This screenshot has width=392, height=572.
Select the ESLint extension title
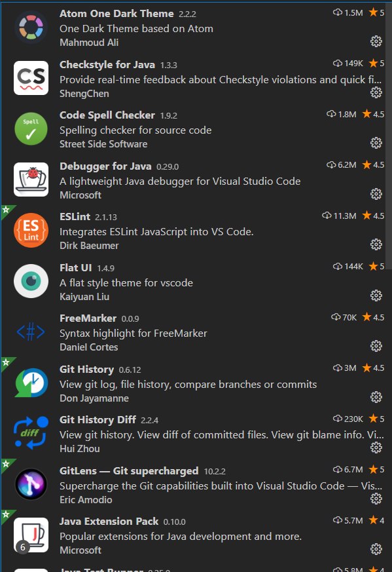click(75, 216)
